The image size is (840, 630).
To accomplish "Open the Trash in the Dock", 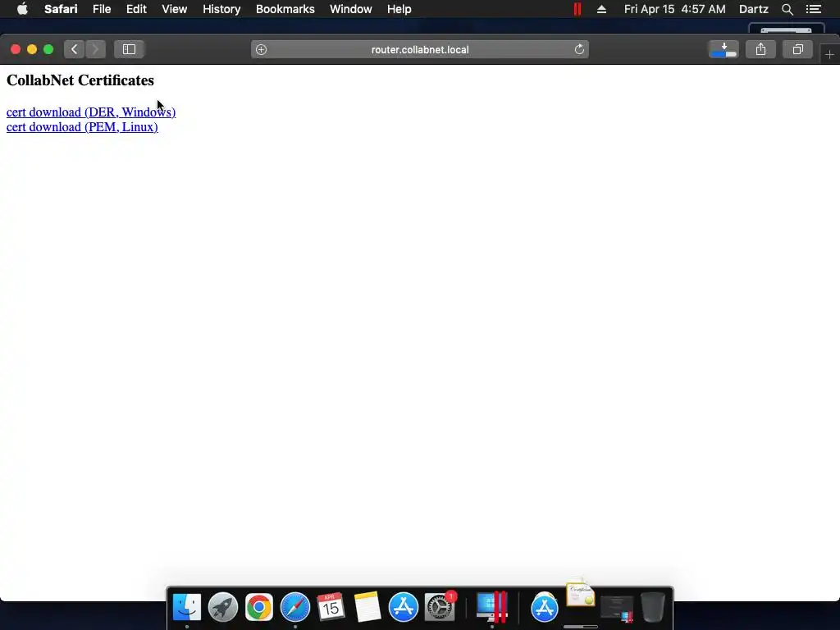I will [x=653, y=608].
